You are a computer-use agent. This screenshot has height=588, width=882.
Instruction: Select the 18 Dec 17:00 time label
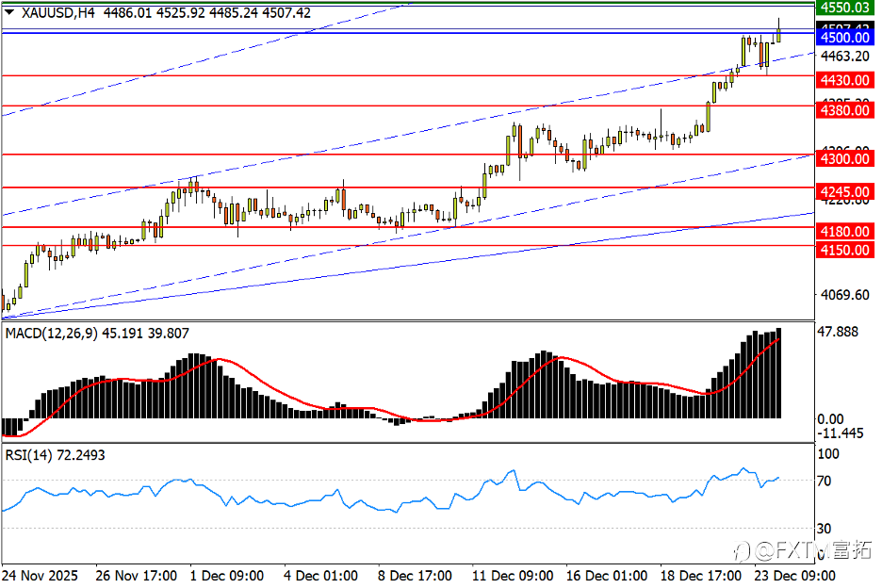700,576
